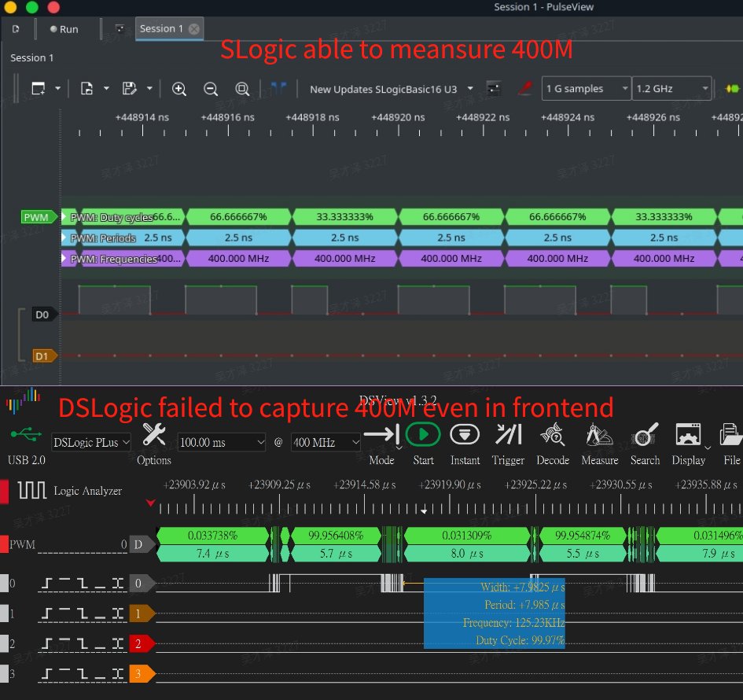
Task: Zoom out with the magnifier minus icon
Action: click(x=211, y=89)
